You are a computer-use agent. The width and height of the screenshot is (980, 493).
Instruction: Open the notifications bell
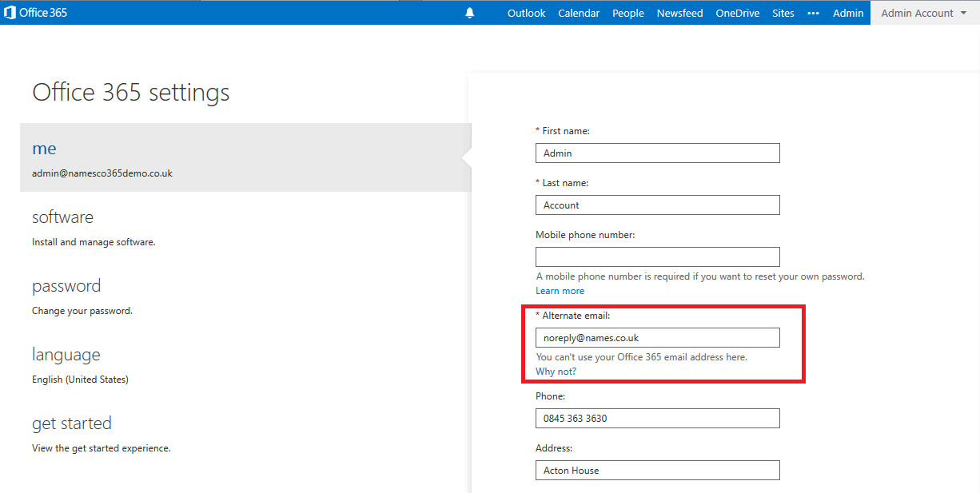pos(469,13)
